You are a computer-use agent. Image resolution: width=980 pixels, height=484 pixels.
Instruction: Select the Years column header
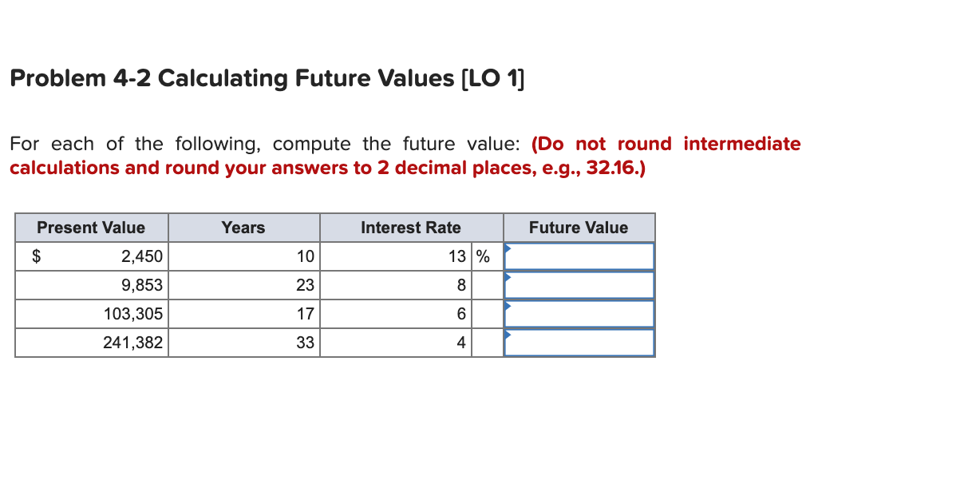pos(243,228)
